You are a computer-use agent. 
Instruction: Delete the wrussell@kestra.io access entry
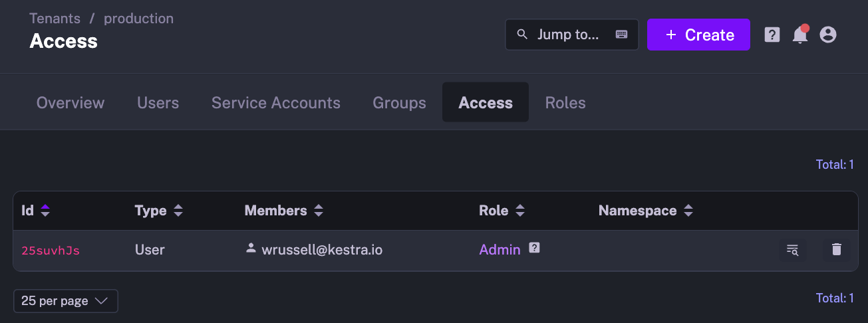pyautogui.click(x=837, y=250)
